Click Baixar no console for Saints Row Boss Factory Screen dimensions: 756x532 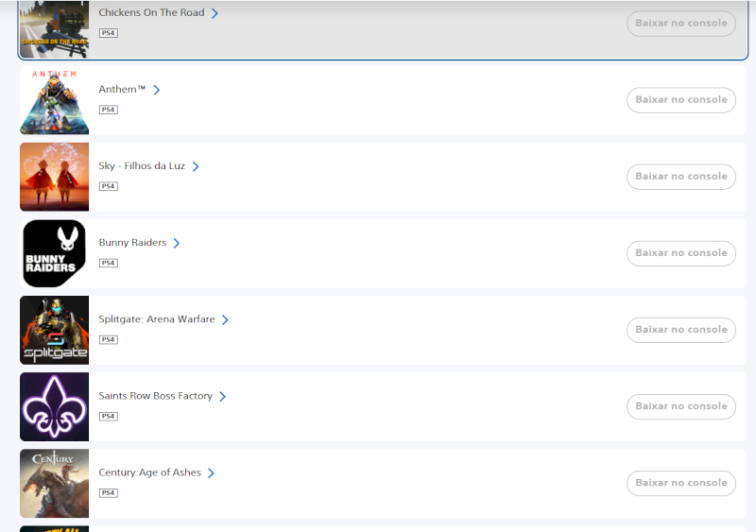pyautogui.click(x=681, y=406)
